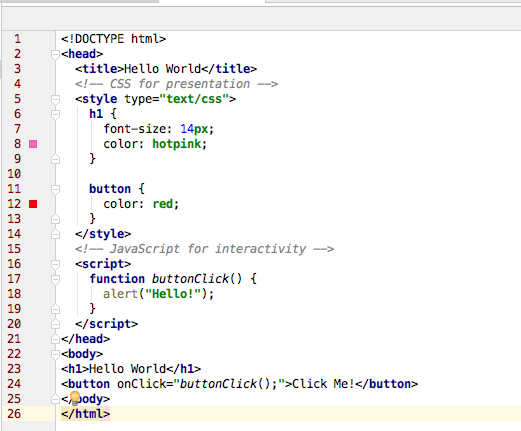The image size is (521, 431).
Task: Collapse the script block on line 16
Action: 55,264
